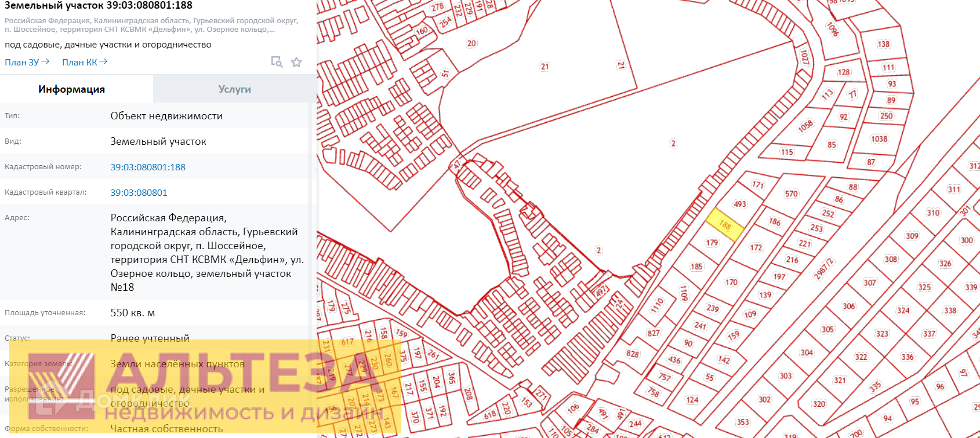Select parcel 326 on the map

[945, 263]
